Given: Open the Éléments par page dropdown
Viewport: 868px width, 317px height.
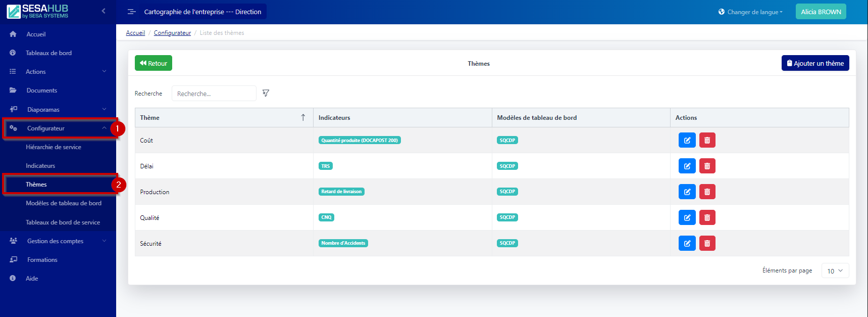Looking at the screenshot, I should click(835, 271).
